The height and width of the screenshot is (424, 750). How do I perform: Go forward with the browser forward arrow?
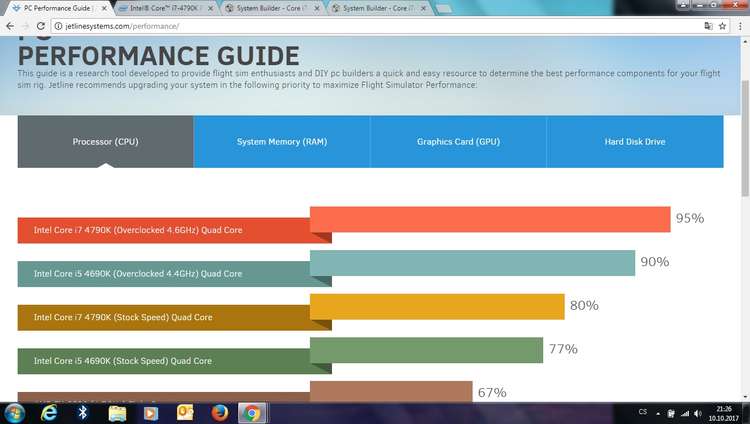(x=25, y=26)
